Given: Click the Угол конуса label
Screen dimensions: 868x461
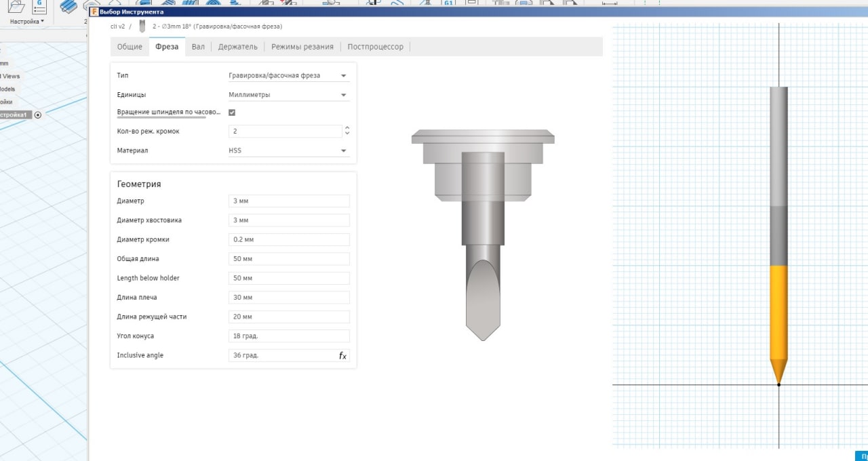Looking at the screenshot, I should 136,336.
